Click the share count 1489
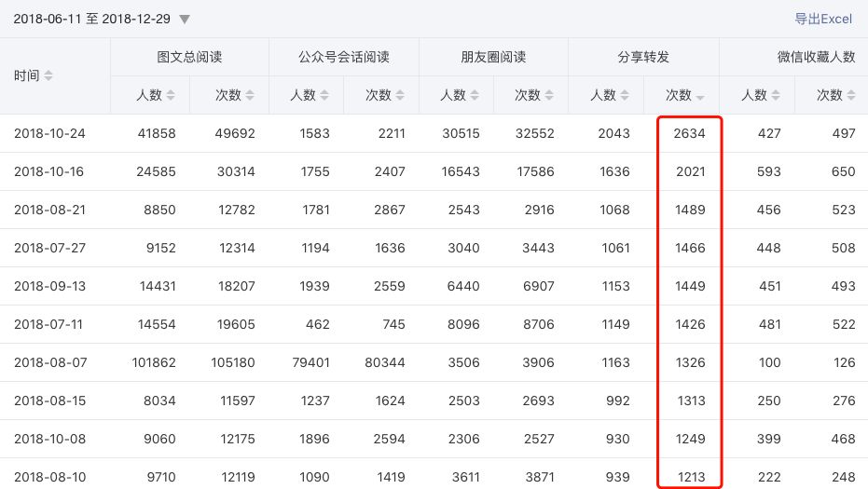This screenshot has height=489, width=868. pyautogui.click(x=690, y=210)
